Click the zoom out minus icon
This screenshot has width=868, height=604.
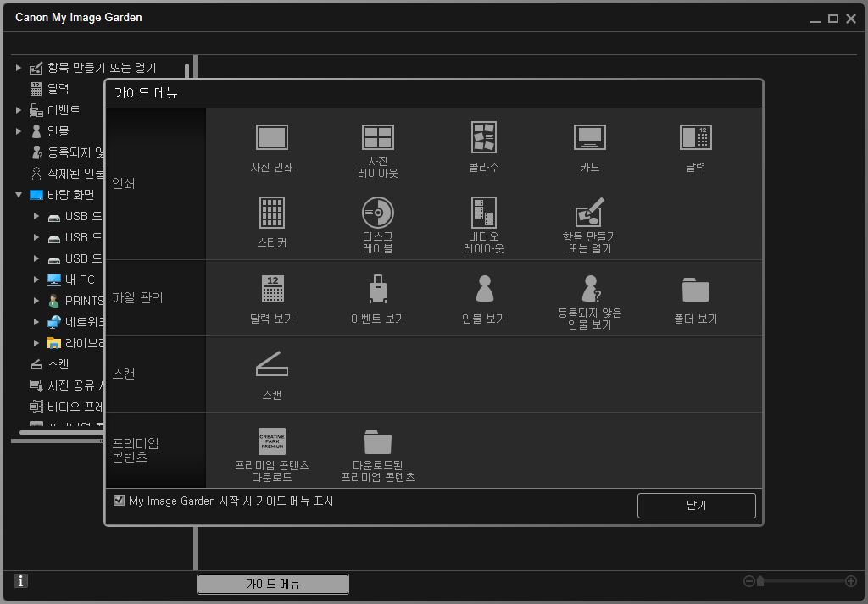pyautogui.click(x=748, y=581)
